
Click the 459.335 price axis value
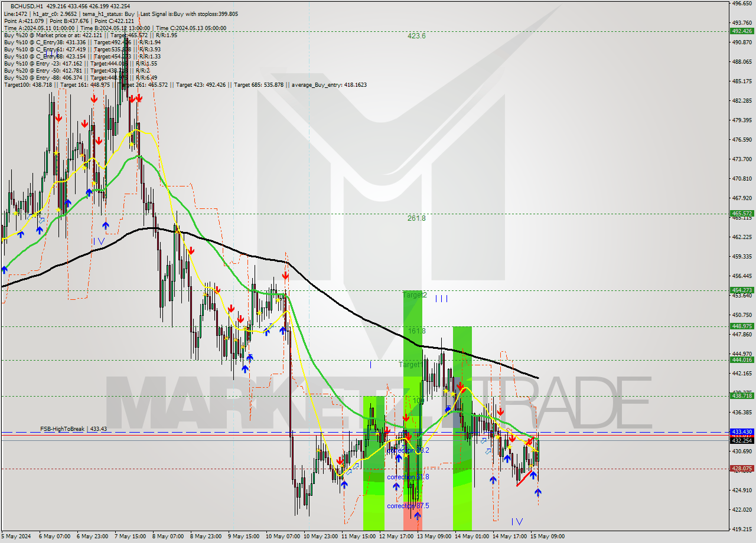click(742, 257)
